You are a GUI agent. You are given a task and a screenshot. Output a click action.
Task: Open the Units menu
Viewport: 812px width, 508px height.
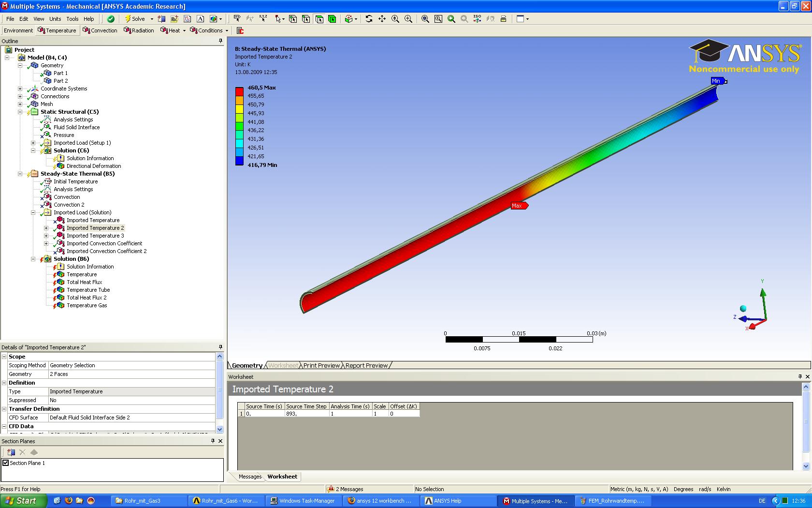[x=55, y=19]
